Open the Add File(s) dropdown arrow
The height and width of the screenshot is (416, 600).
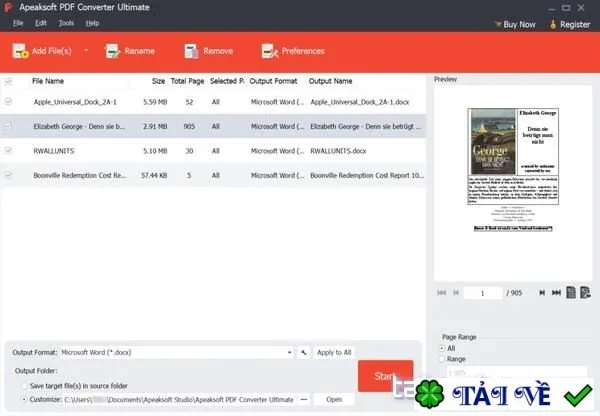86,50
